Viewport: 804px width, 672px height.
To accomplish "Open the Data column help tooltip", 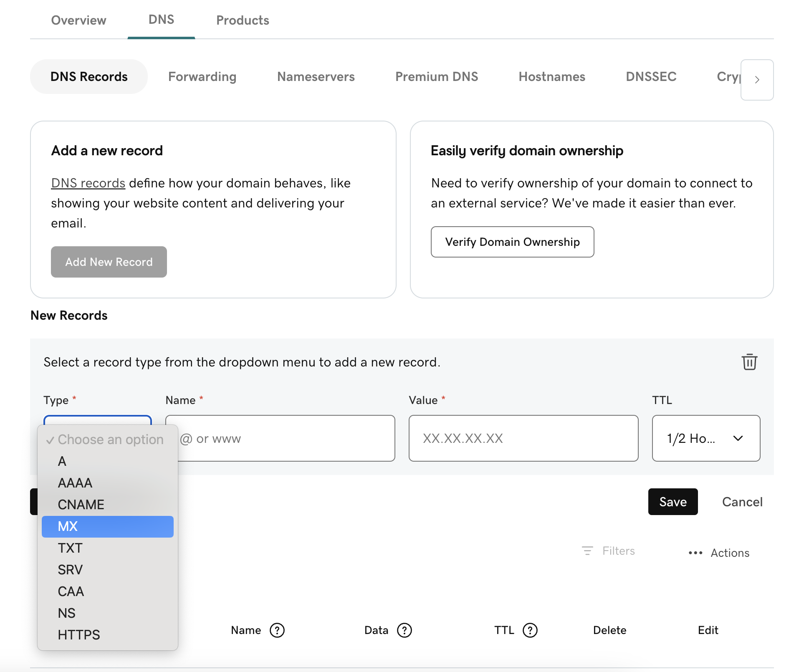I will point(405,631).
